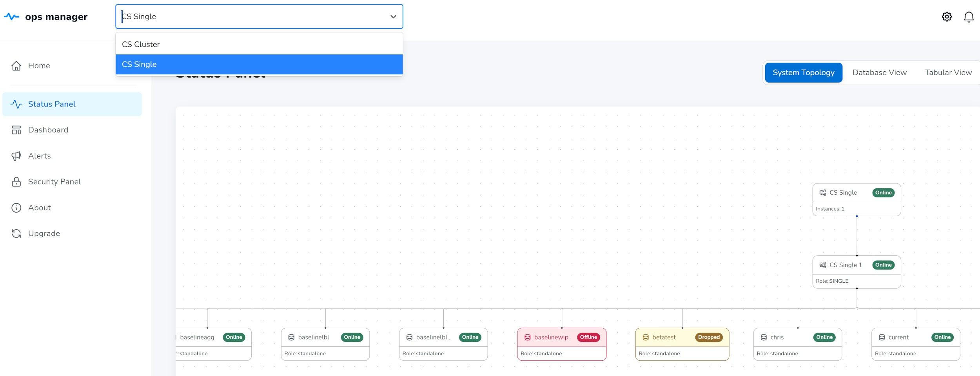Click the Alerts megaphone icon

click(16, 156)
